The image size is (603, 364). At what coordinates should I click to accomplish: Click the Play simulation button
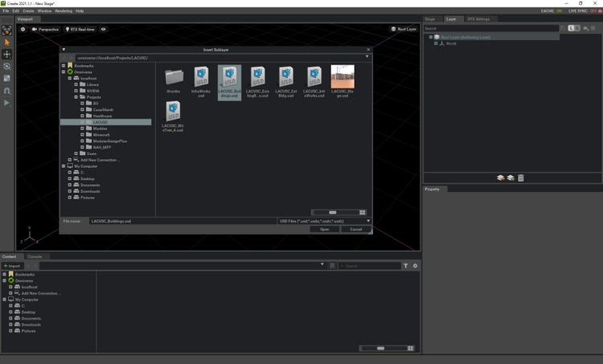point(7,103)
